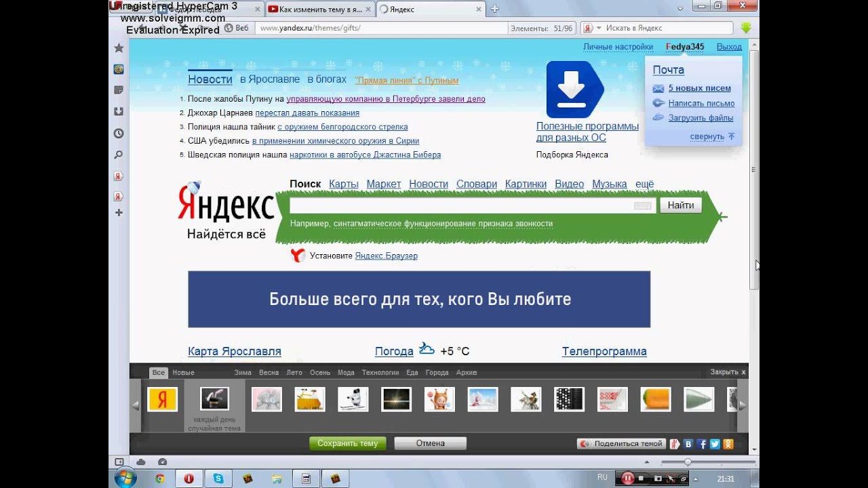Open Skype from the Windows taskbar

coord(218,479)
